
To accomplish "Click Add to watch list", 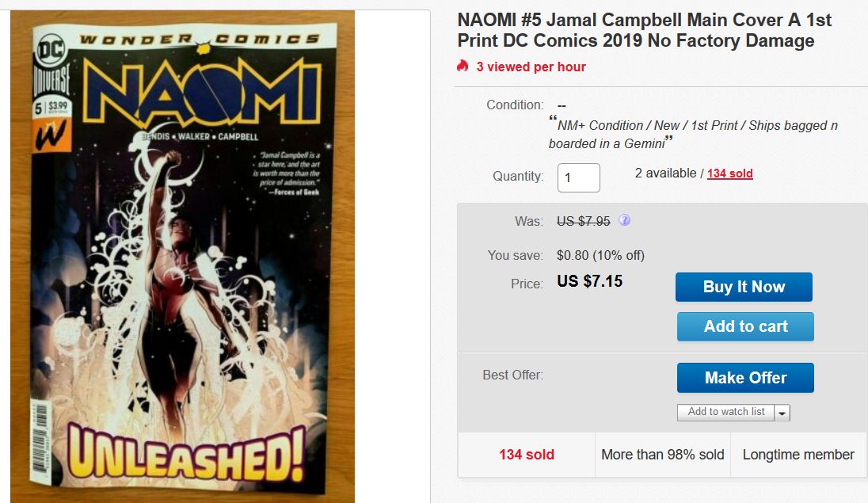I will pyautogui.click(x=725, y=412).
